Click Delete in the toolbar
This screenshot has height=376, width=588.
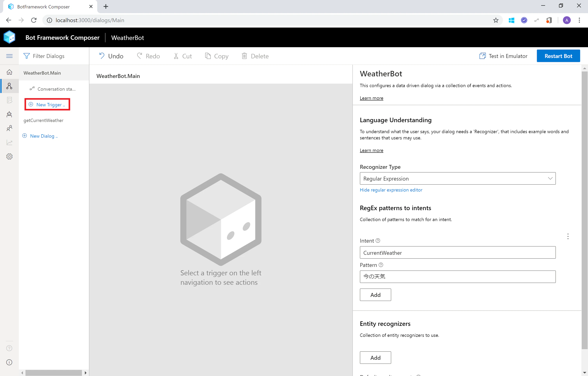(255, 56)
